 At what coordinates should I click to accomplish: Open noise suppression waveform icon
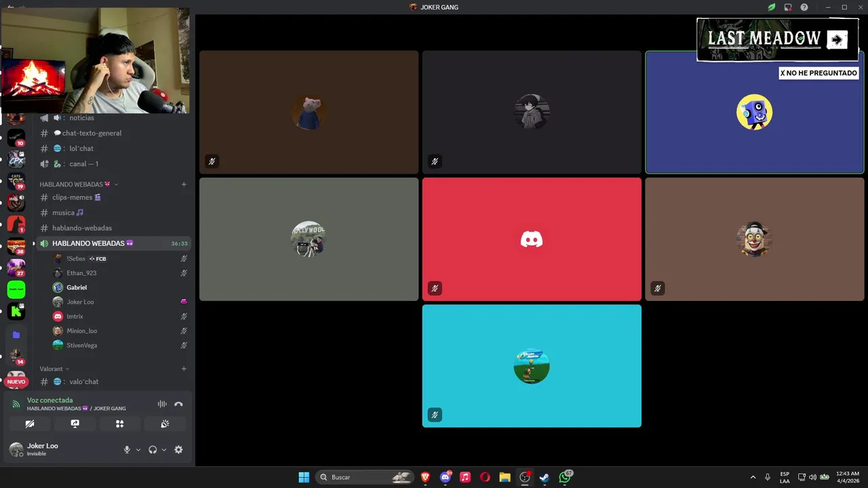tap(162, 404)
